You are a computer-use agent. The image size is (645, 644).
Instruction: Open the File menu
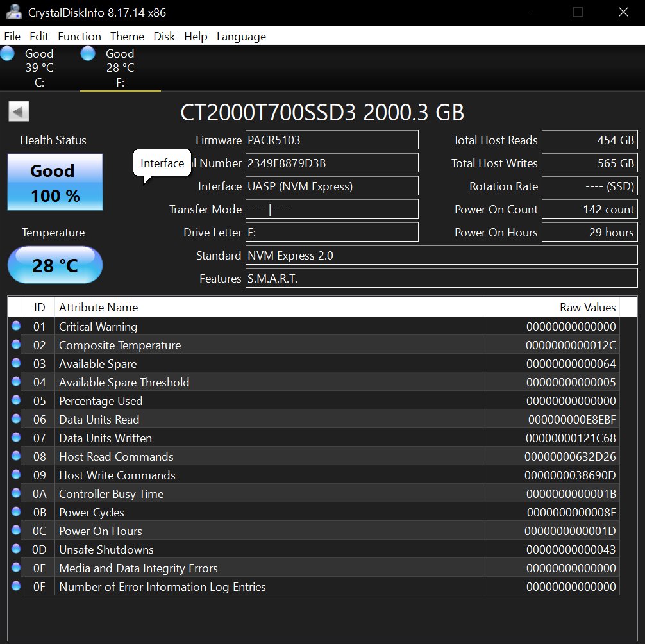pos(12,37)
